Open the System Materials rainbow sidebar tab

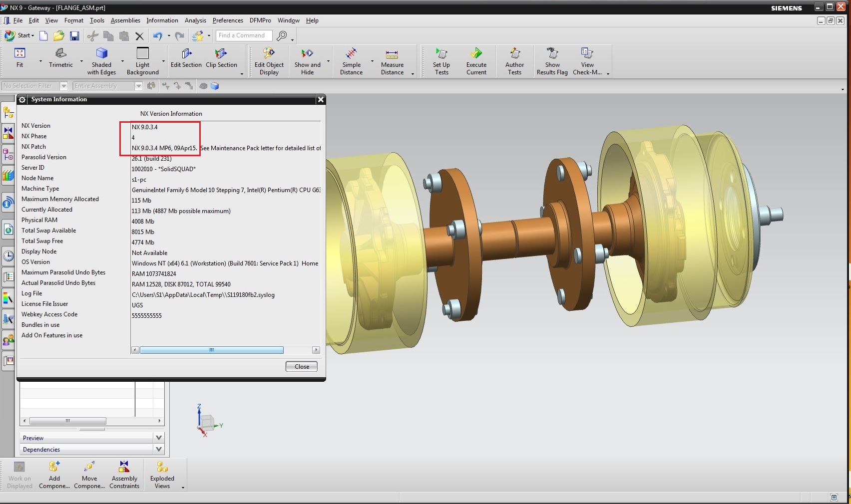pos(8,298)
